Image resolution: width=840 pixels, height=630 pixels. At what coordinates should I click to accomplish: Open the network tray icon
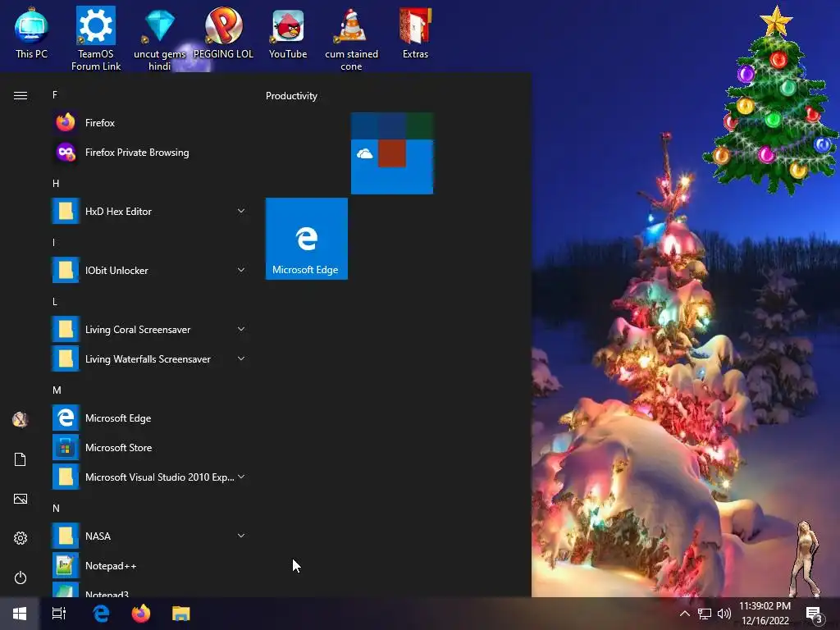pos(705,614)
